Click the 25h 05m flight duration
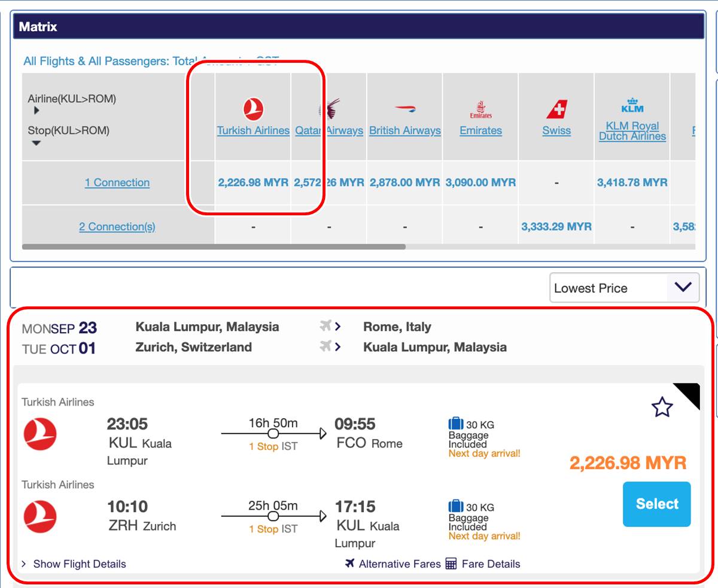Screen dimensions: 718x588 pyautogui.click(x=273, y=505)
